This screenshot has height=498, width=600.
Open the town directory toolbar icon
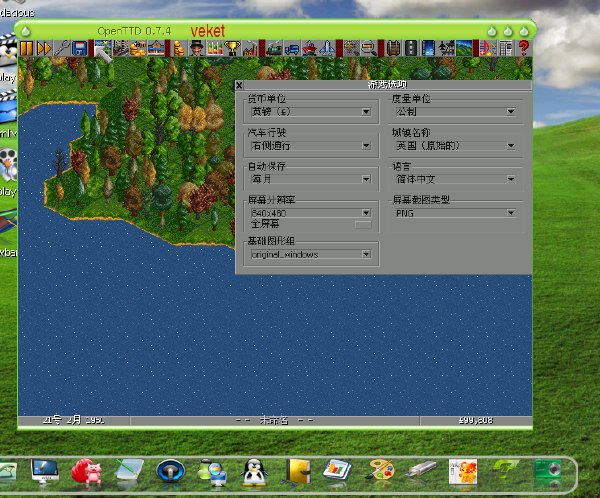(121, 49)
